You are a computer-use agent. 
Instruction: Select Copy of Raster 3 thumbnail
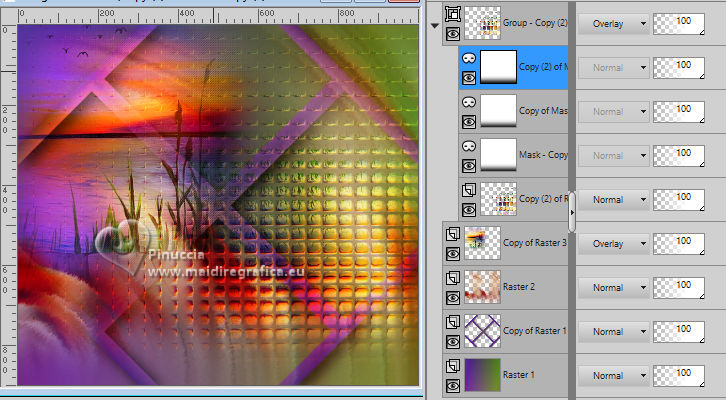click(x=482, y=243)
